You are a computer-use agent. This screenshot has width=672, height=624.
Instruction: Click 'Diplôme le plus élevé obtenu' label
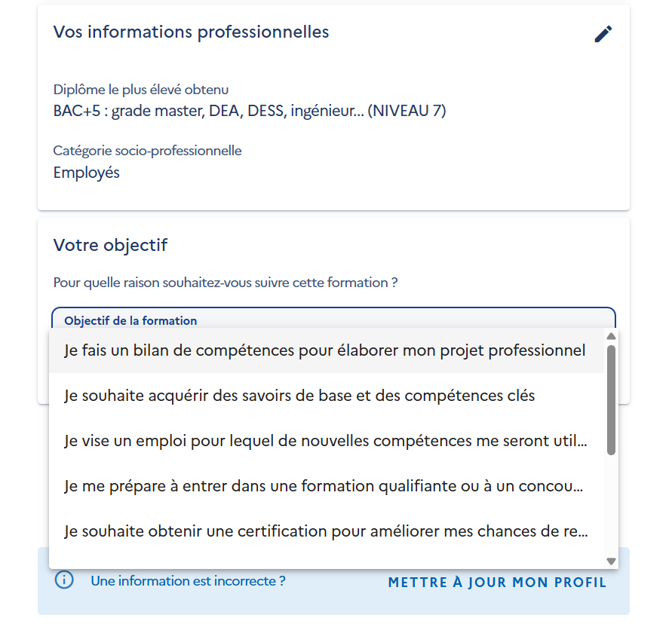141,90
